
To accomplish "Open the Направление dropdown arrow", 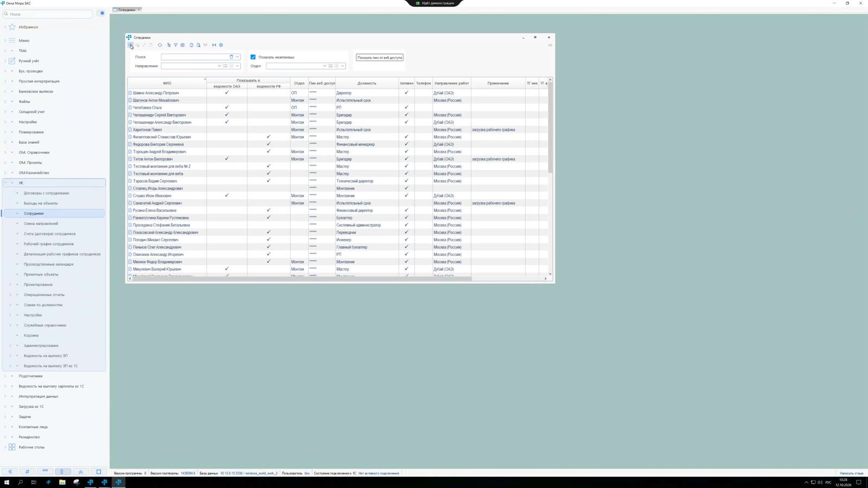I will point(219,66).
